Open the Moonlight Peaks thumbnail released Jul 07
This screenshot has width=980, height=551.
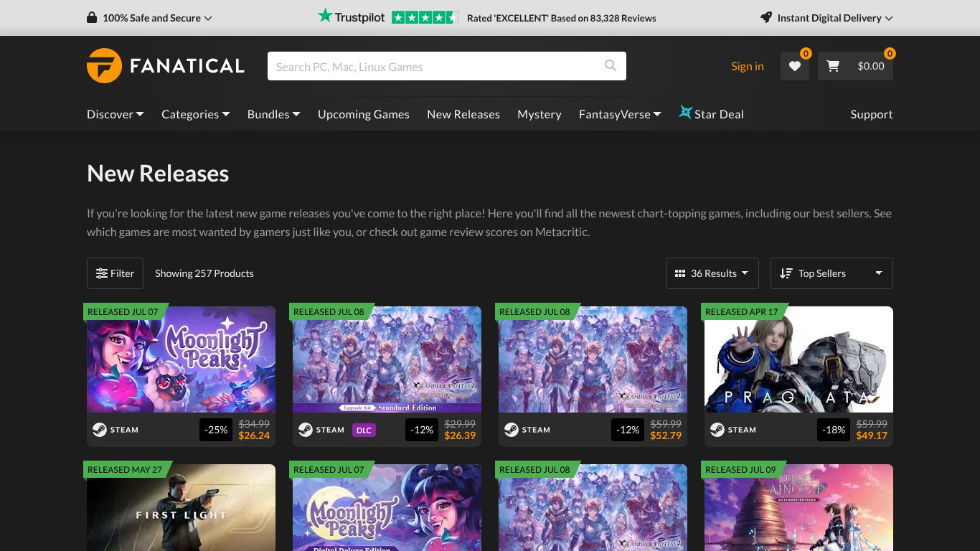point(181,359)
